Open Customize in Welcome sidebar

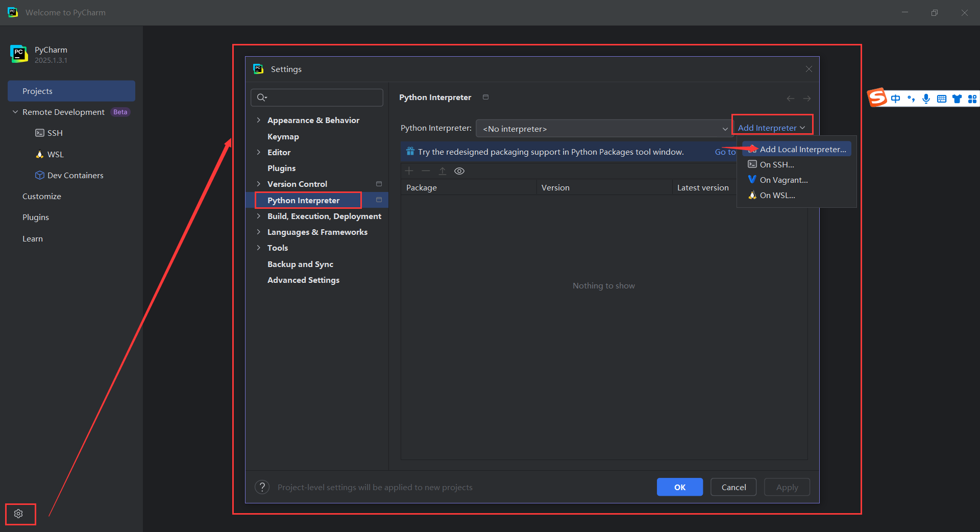(42, 196)
